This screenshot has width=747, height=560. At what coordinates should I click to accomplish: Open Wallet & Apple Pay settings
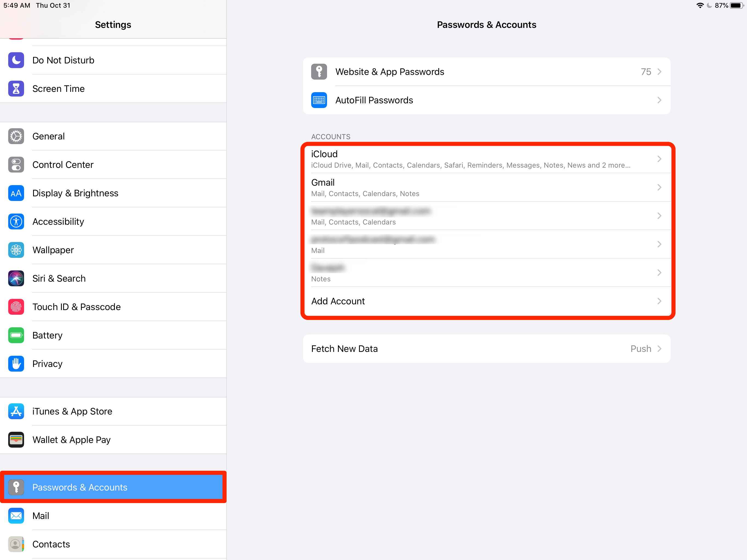click(x=113, y=440)
